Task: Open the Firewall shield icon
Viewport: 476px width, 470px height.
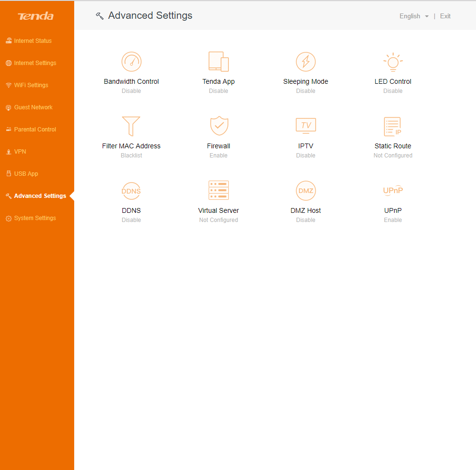Action: [219, 126]
